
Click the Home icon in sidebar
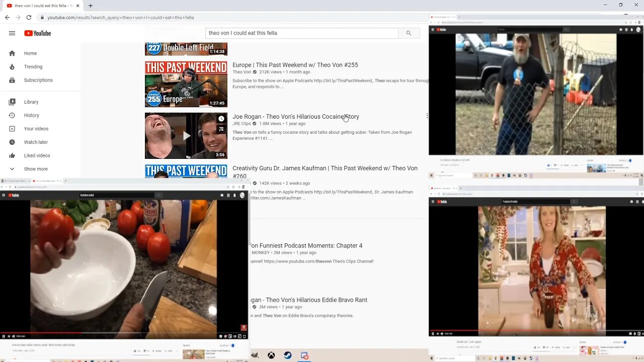[x=12, y=53]
